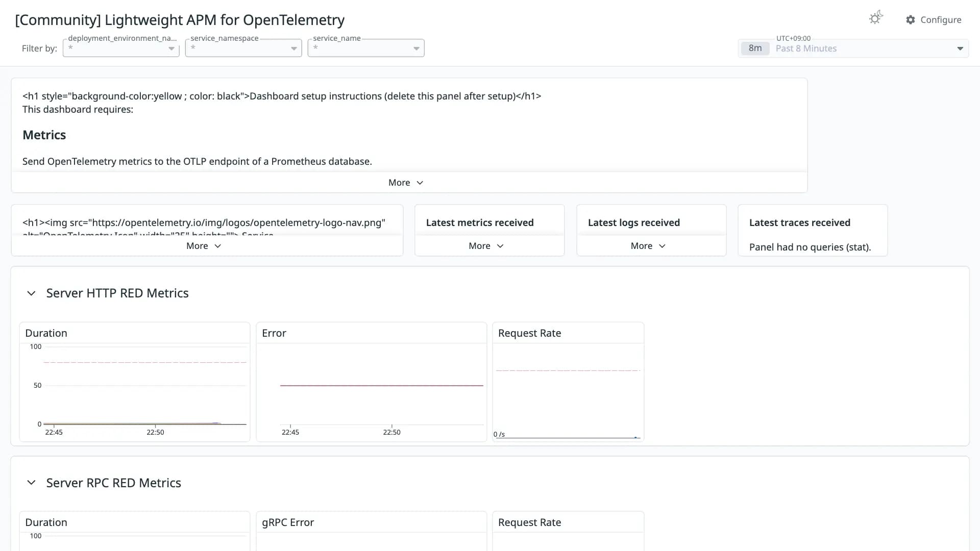Click the Server RPC RED Metrics heading
Viewport: 980px width, 551px height.
tap(114, 483)
